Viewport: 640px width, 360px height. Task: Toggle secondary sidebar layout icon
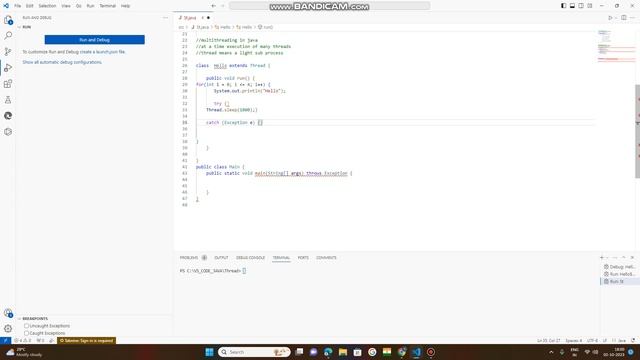pos(581,6)
